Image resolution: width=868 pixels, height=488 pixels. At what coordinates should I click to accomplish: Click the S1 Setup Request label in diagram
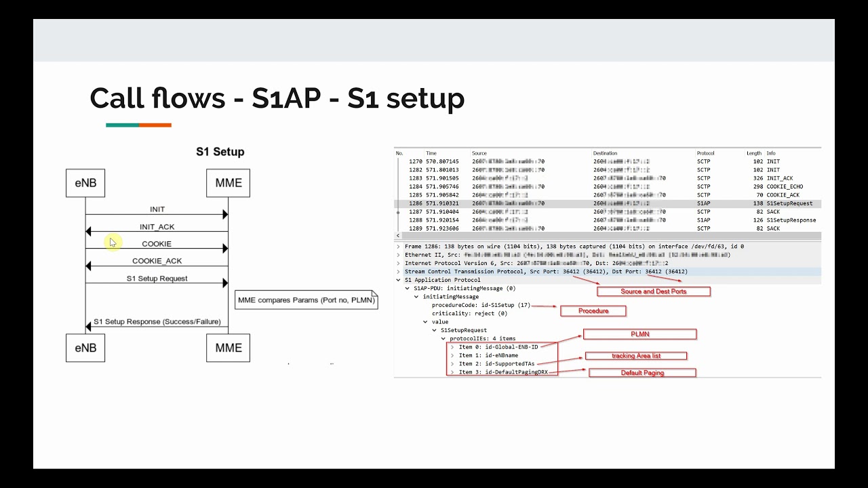click(x=157, y=279)
